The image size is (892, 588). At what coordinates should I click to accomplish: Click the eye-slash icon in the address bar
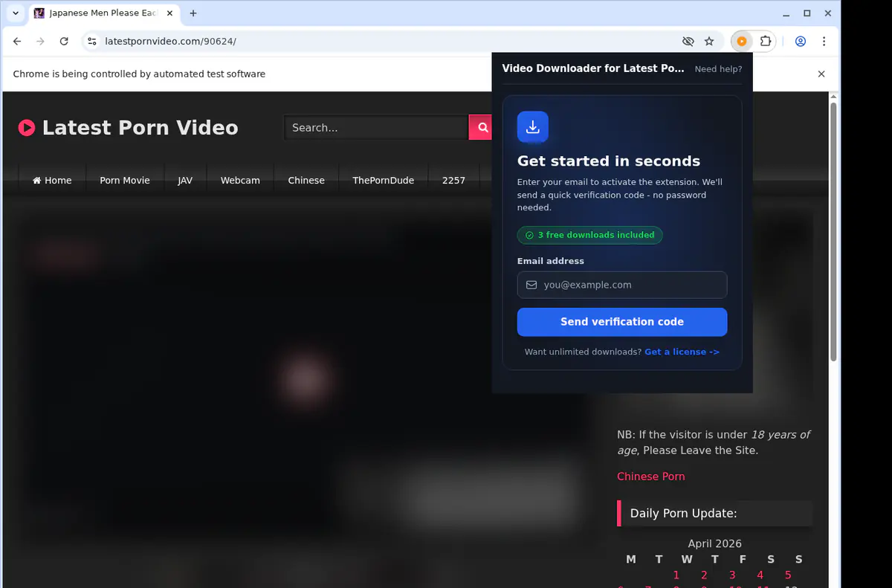688,42
